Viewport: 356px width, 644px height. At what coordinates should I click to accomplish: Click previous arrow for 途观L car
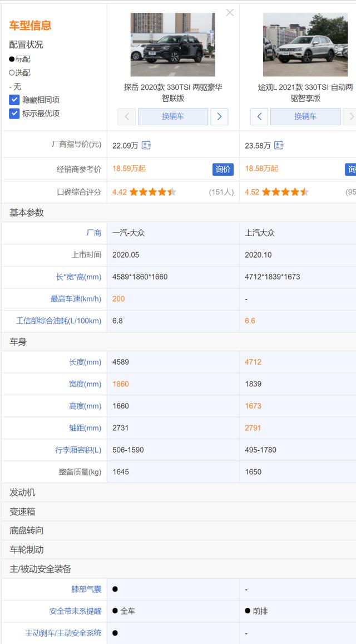pyautogui.click(x=259, y=117)
